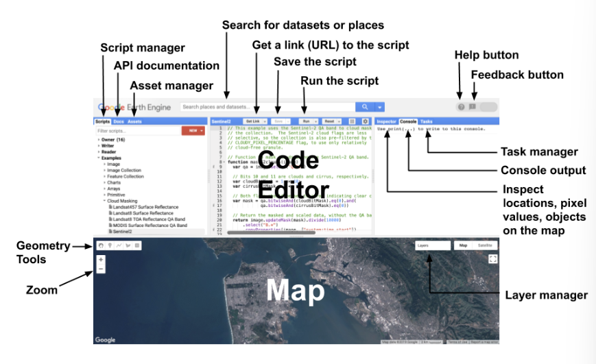Screen dimensions: 596x364
Task: Click the return image.updateMask code line
Action: [x=287, y=220]
